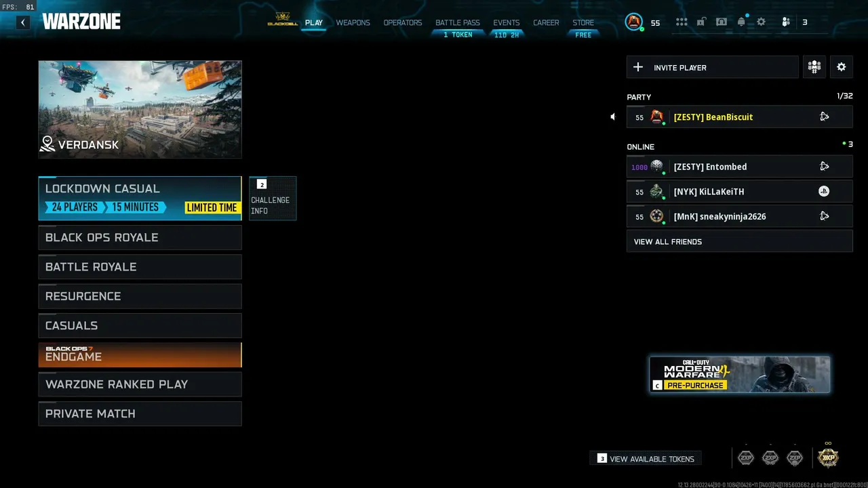Open the grid menu icon in header
Image resolution: width=868 pixels, height=488 pixels.
pos(682,22)
